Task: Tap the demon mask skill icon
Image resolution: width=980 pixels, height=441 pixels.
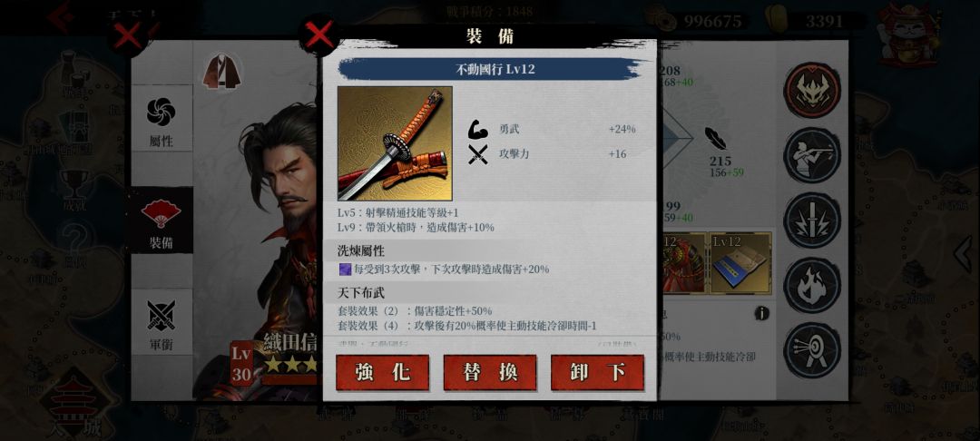Action: click(x=812, y=91)
